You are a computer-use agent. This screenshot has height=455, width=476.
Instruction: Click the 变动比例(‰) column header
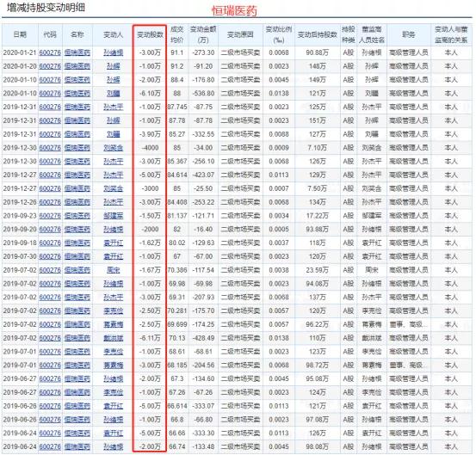tap(279, 34)
